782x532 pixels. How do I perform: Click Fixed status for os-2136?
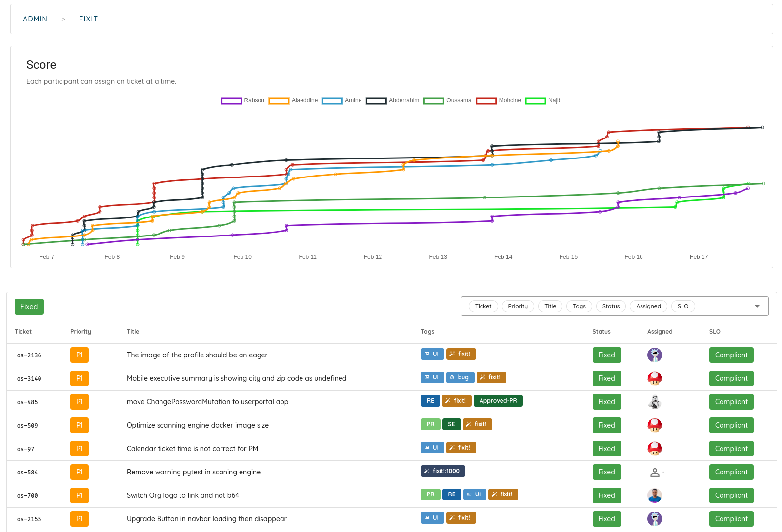click(606, 355)
